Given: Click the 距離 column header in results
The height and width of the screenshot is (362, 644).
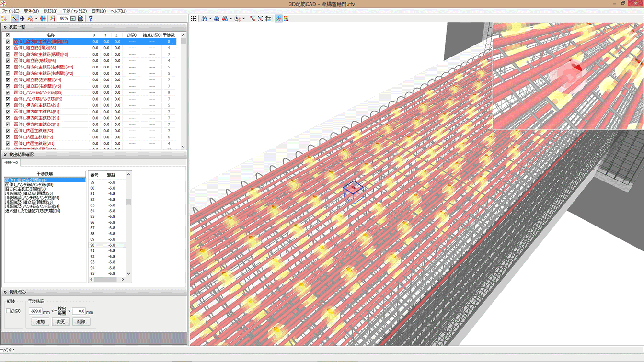Looking at the screenshot, I should coord(112,175).
